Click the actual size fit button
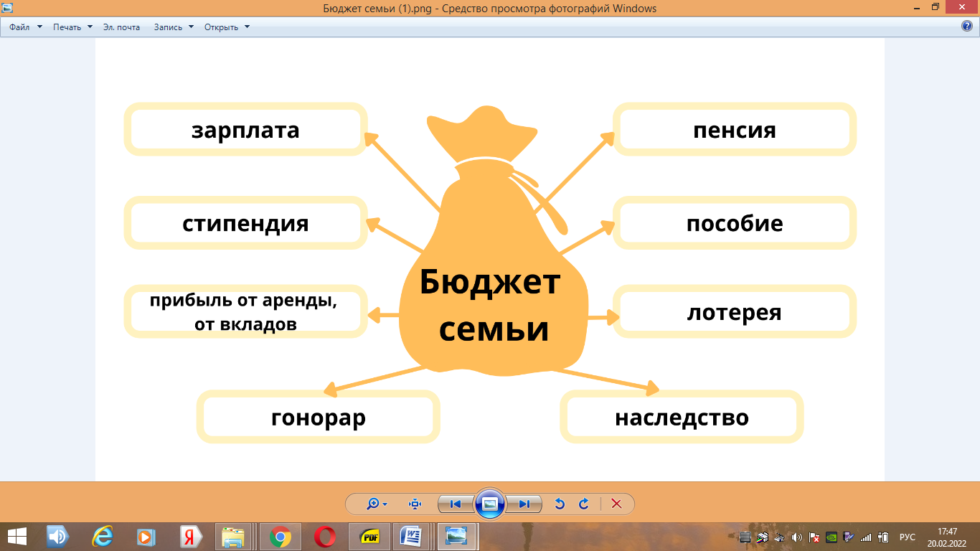Image resolution: width=980 pixels, height=551 pixels. (415, 504)
